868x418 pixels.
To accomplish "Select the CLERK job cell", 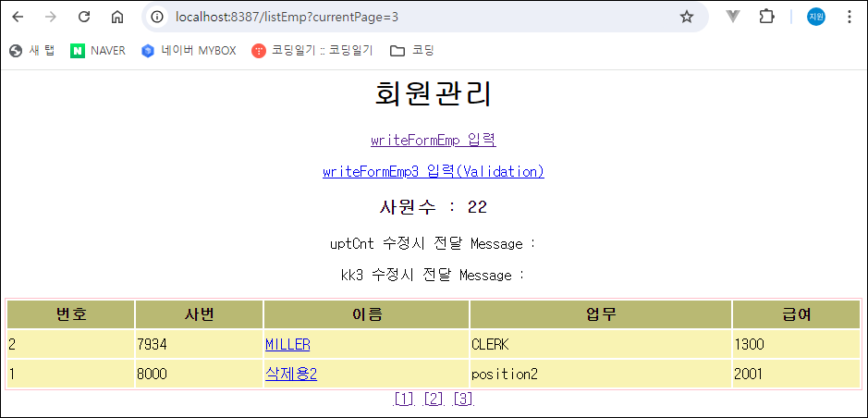I will tap(601, 344).
